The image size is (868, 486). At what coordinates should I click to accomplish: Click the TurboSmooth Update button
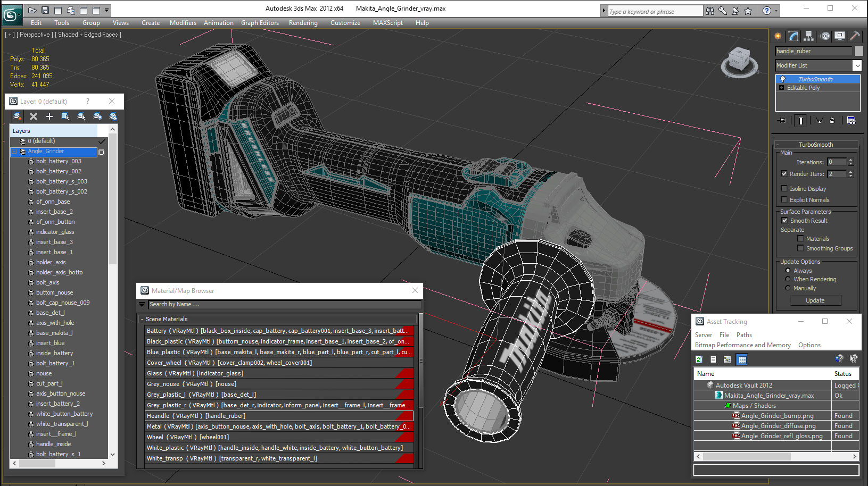click(815, 300)
